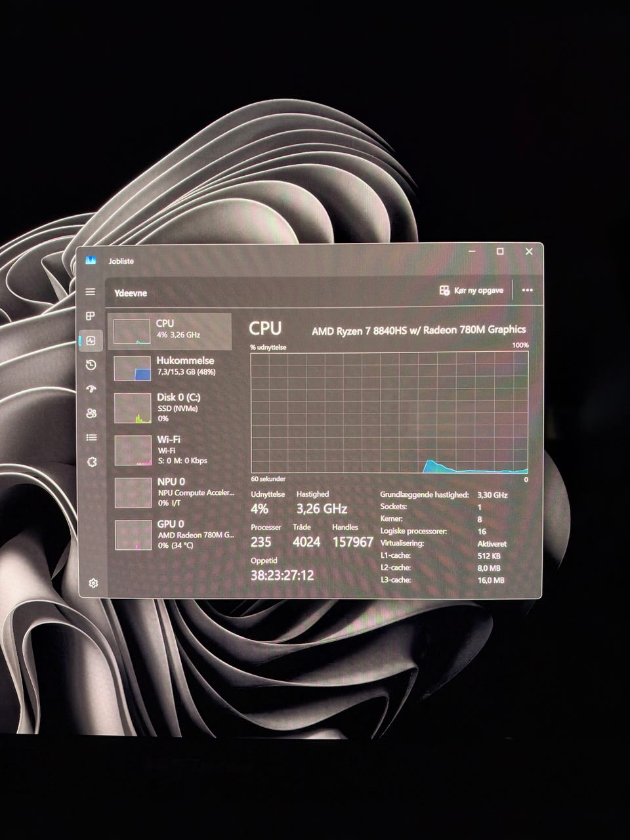Click the Hastighed value under the graph
The width and height of the screenshot is (630, 840).
[x=322, y=509]
